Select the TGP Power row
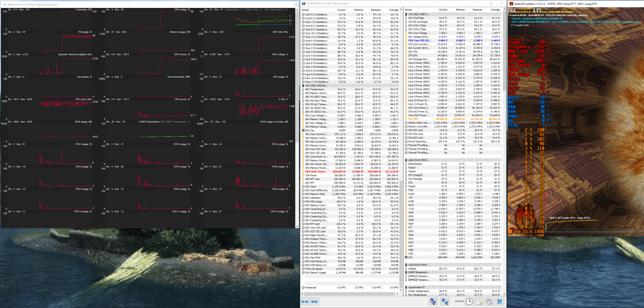Screen dimensions: 644x308 (350, 175)
